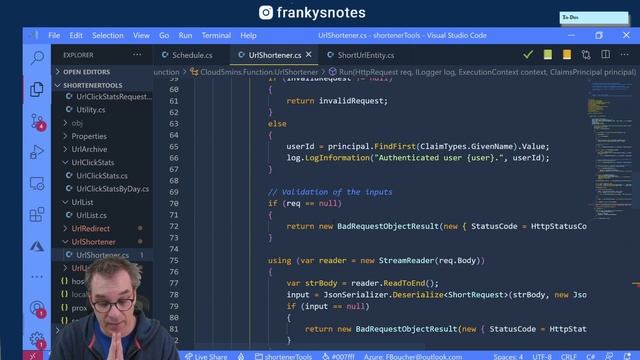Open the Help menu
The height and width of the screenshot is (360, 640).
coord(249,36)
